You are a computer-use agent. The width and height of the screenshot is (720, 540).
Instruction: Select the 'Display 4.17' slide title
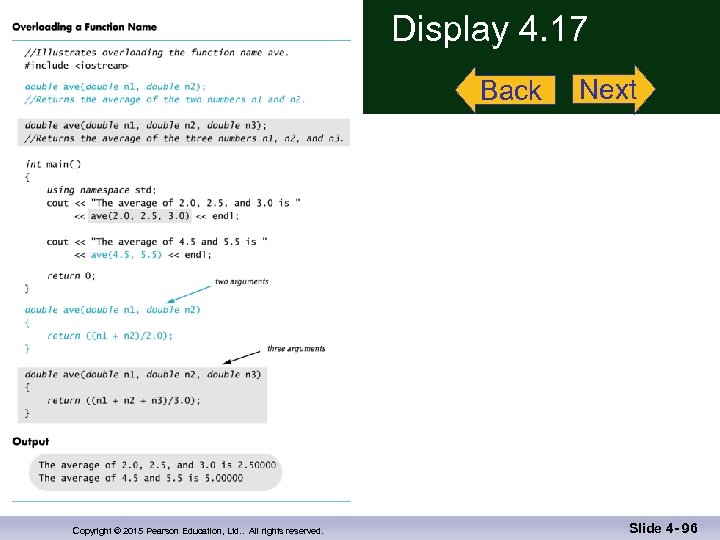[489, 29]
